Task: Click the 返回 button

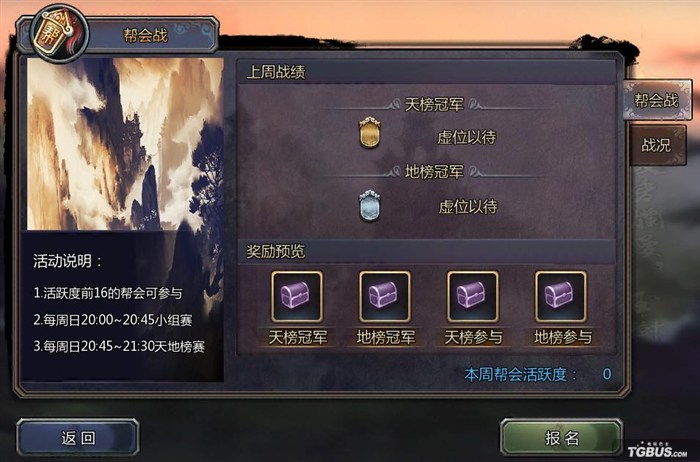Action: click(78, 438)
